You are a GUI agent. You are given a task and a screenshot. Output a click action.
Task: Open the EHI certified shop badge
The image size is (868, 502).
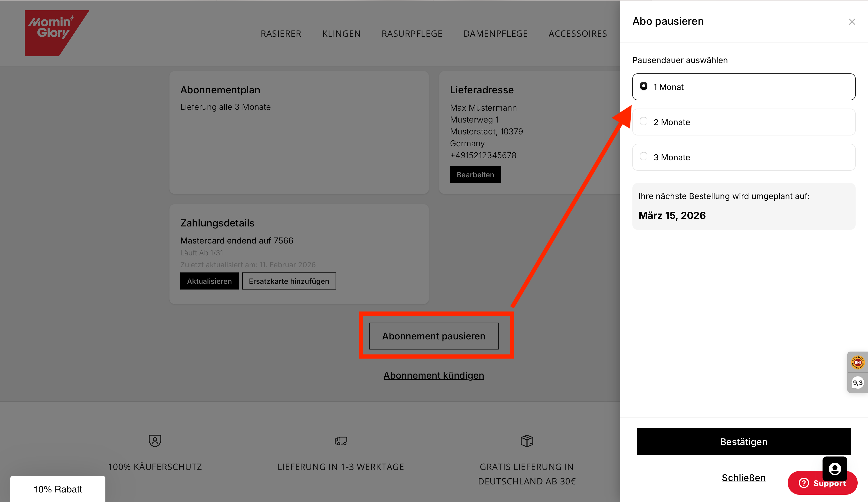(x=857, y=362)
